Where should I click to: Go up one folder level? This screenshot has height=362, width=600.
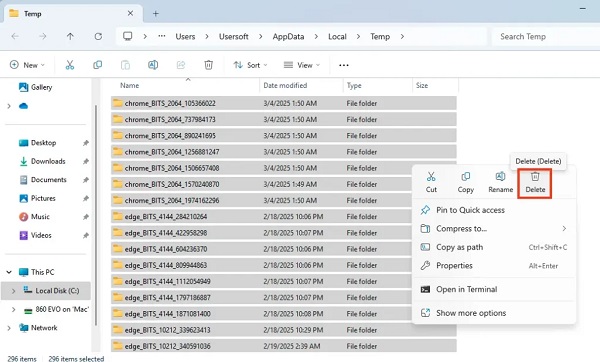pyautogui.click(x=70, y=36)
